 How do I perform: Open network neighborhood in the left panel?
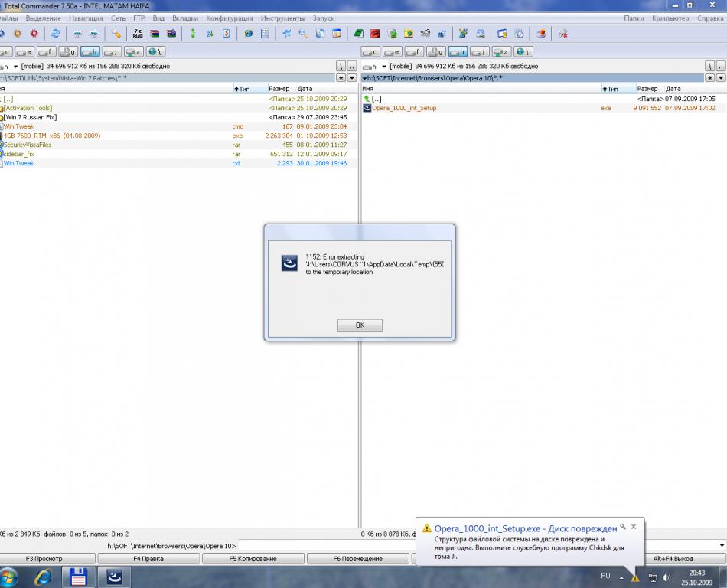pyautogui.click(x=156, y=52)
